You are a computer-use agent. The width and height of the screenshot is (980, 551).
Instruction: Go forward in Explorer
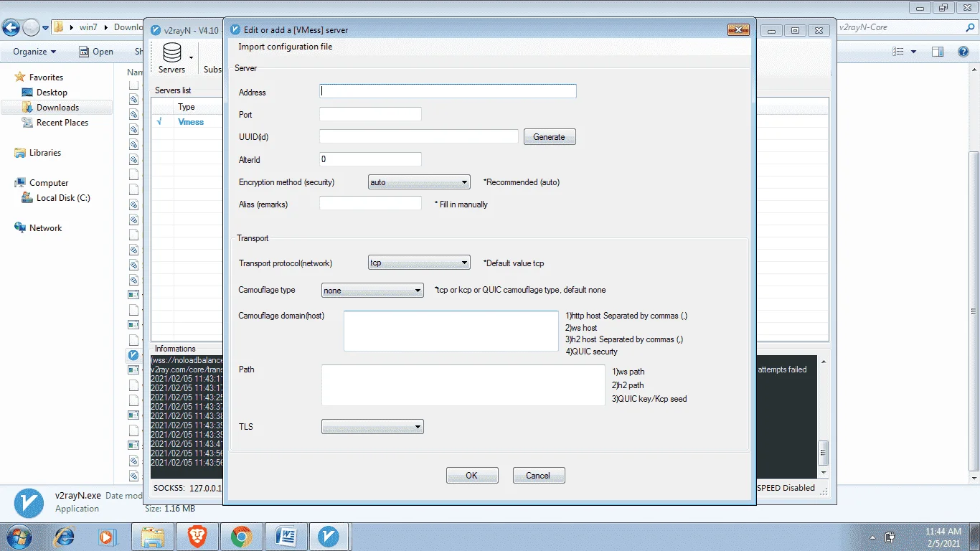[31, 28]
